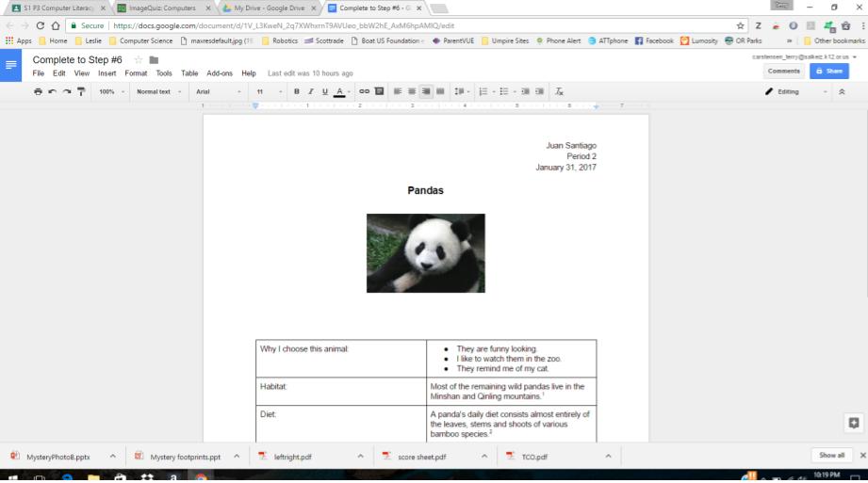
Task: Click the Clear formatting icon
Action: click(x=558, y=91)
